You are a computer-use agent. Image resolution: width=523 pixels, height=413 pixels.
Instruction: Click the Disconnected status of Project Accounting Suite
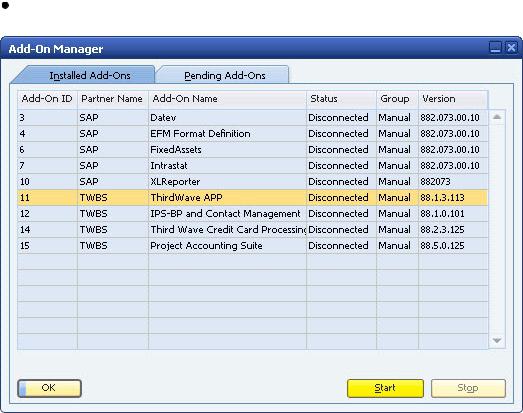(341, 246)
